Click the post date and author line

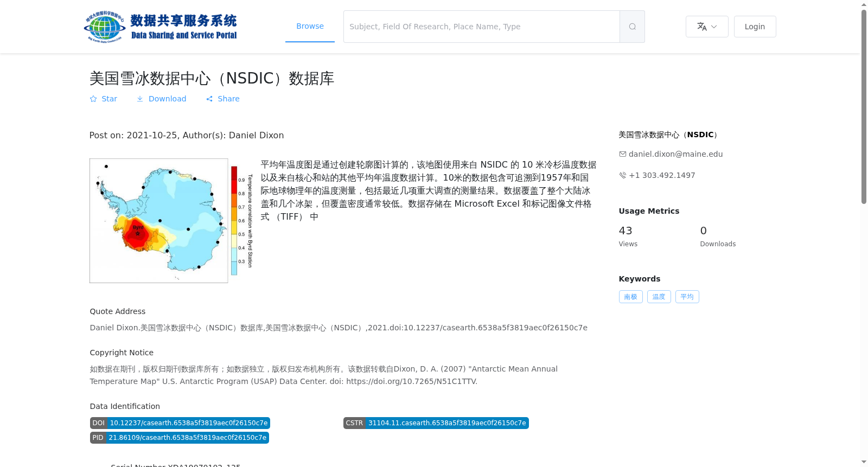coord(187,136)
